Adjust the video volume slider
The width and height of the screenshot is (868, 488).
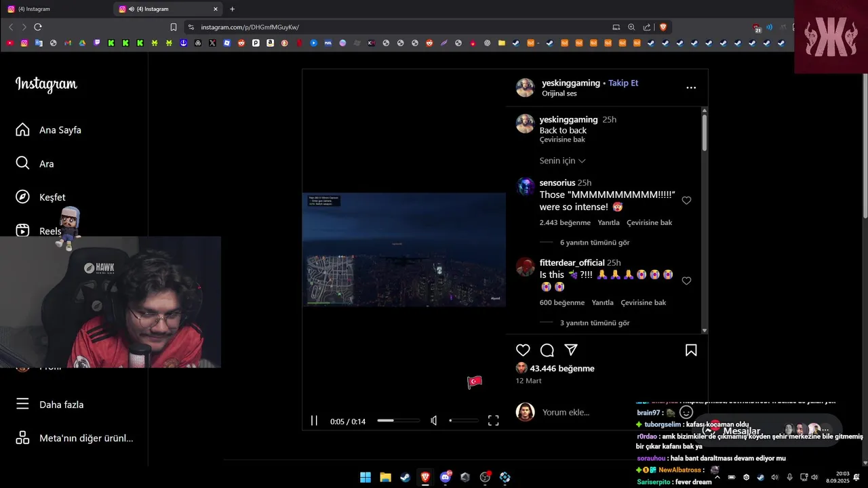tap(463, 420)
